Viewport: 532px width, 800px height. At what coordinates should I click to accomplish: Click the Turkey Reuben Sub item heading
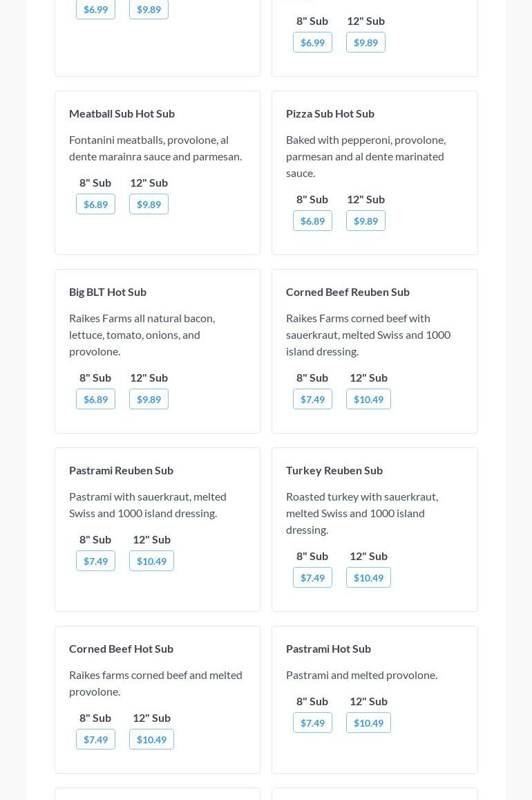click(x=334, y=470)
